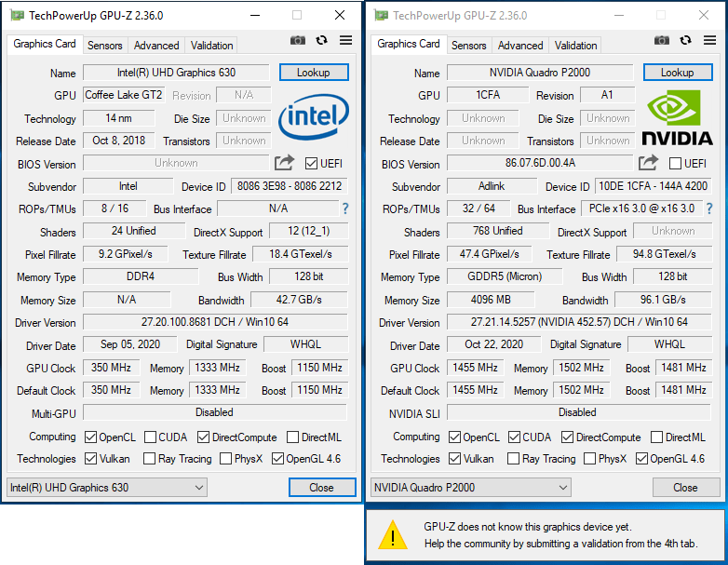Switch to Sensors tab in NVIDIA window
Screen dimensions: 728x565
(x=469, y=46)
